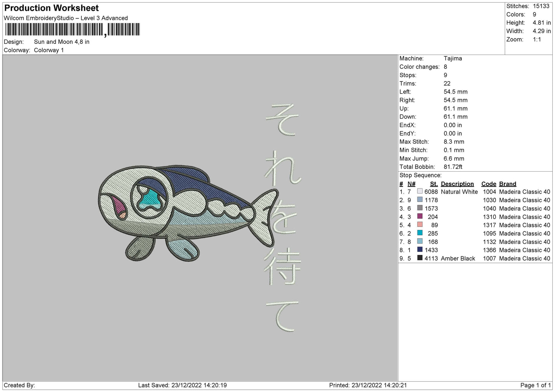Click the Width value '4.29 in'
This screenshot has height=392, width=555.
click(542, 31)
